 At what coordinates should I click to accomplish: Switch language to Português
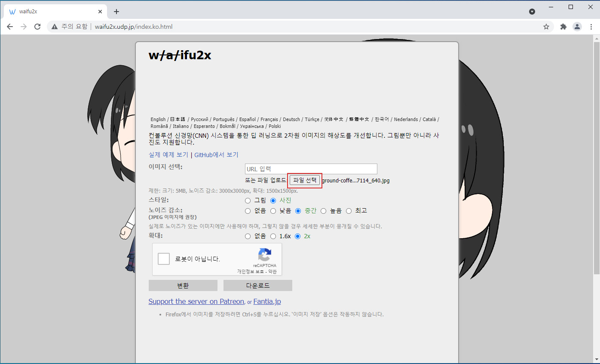(x=223, y=119)
